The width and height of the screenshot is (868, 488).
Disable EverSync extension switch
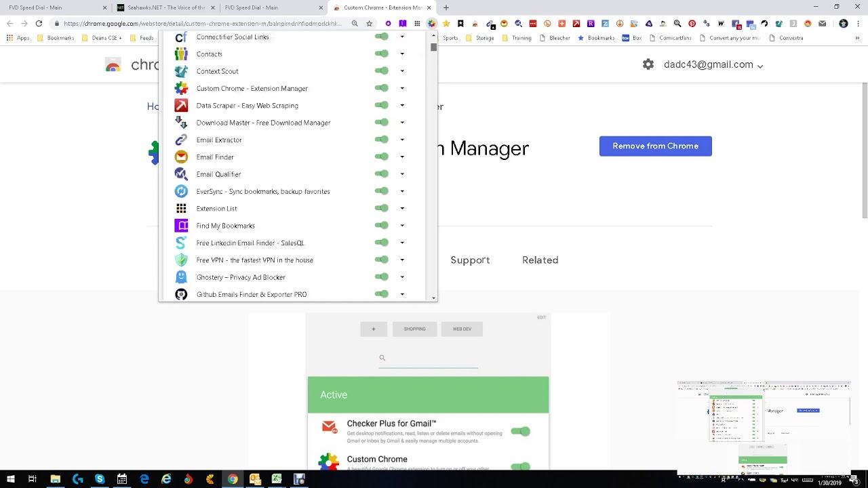[382, 191]
